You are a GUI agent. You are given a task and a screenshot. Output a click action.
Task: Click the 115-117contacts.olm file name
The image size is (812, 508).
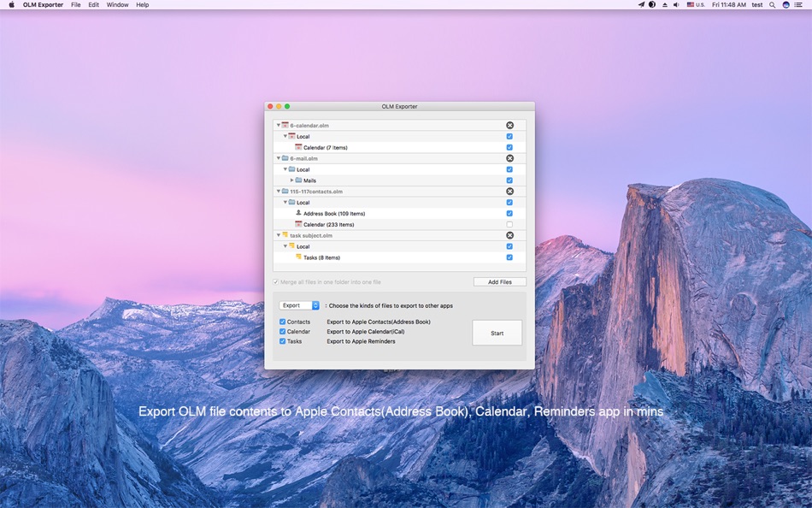tap(316, 192)
